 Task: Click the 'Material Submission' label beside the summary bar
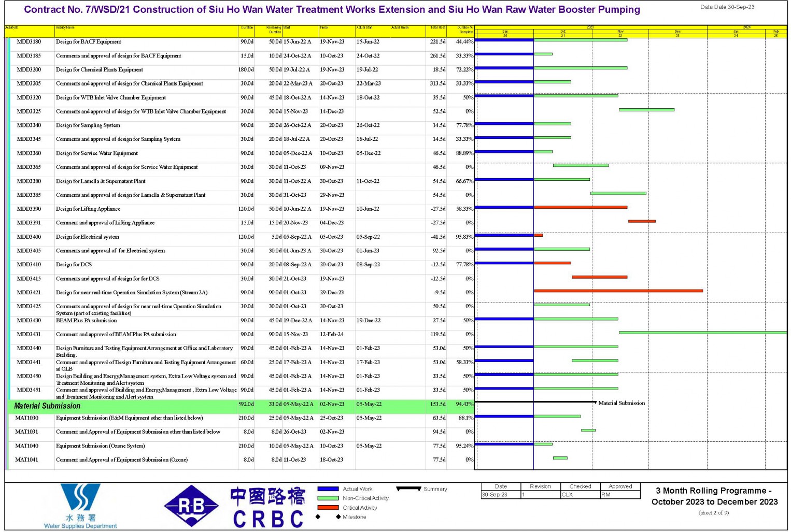(621, 403)
